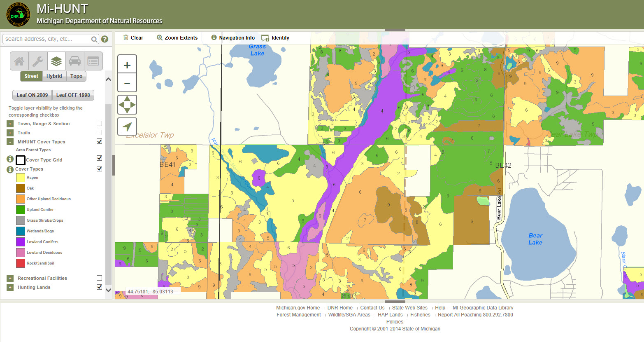644x342 pixels.
Task: Collapse the MiHUNT Cover Types group
Action: pyautogui.click(x=10, y=142)
